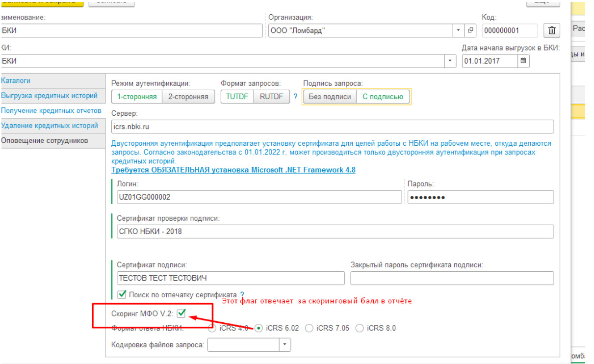Click the Наименование input field

tap(131, 30)
